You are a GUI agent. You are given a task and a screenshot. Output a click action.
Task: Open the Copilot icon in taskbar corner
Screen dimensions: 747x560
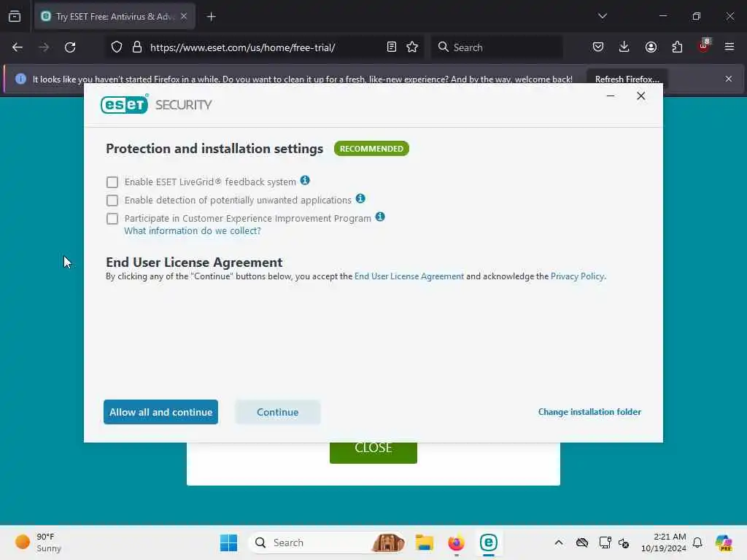[724, 542]
